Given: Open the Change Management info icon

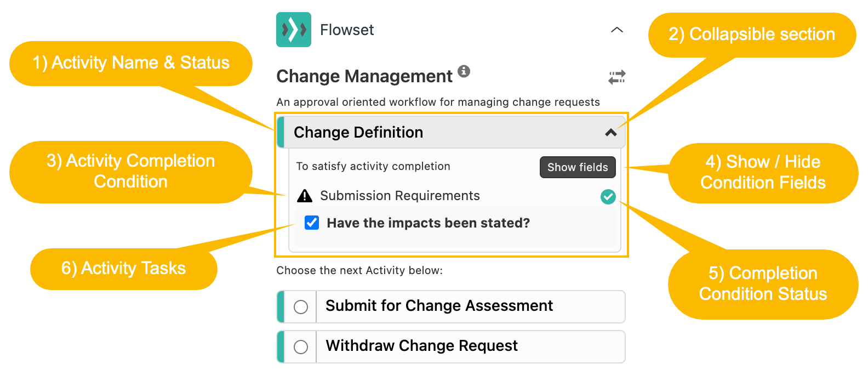Looking at the screenshot, I should click(x=464, y=71).
